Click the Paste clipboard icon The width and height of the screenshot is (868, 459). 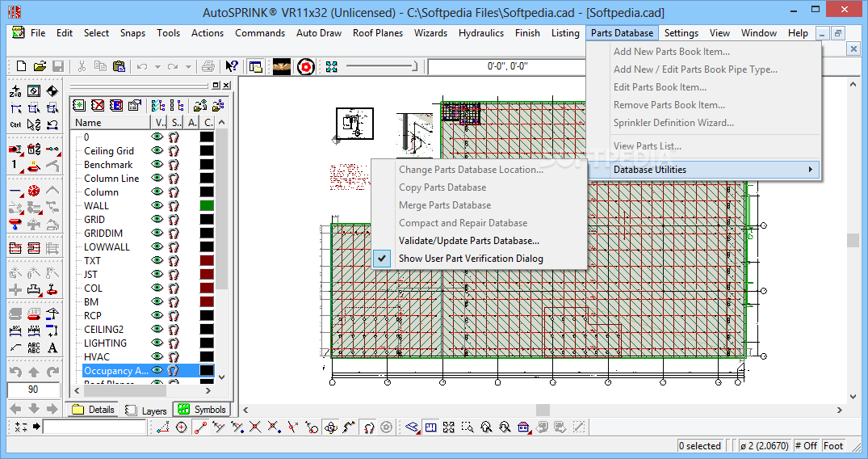(119, 66)
